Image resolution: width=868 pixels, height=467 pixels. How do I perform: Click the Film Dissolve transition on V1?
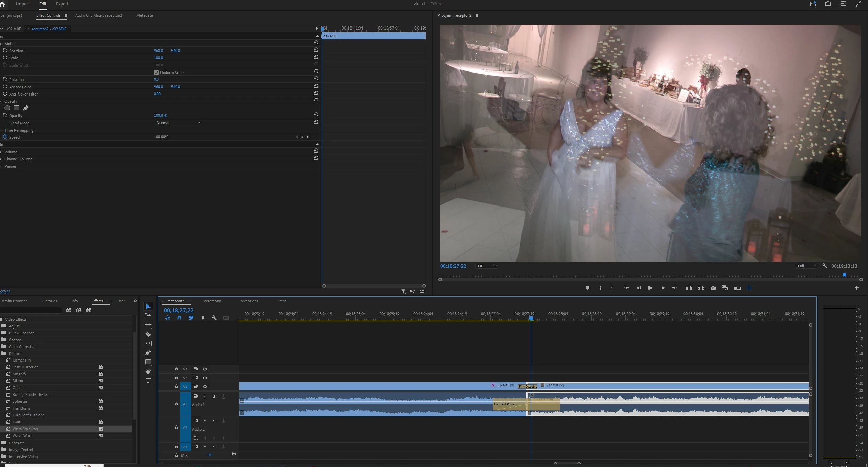point(527,387)
